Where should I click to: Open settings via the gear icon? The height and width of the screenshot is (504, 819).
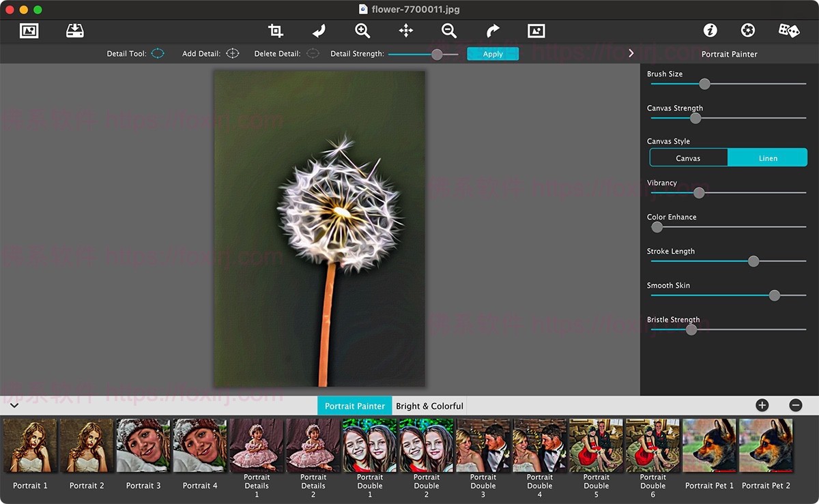(x=747, y=30)
